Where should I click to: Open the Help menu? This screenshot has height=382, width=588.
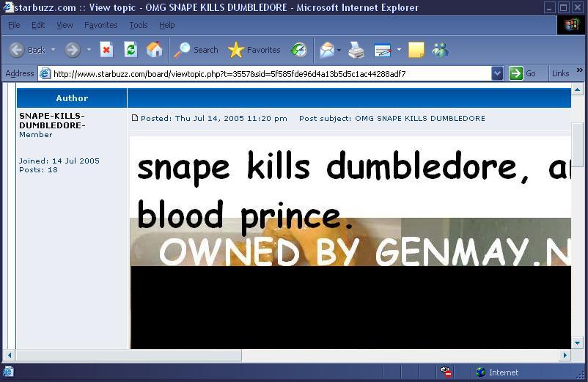tap(167, 25)
